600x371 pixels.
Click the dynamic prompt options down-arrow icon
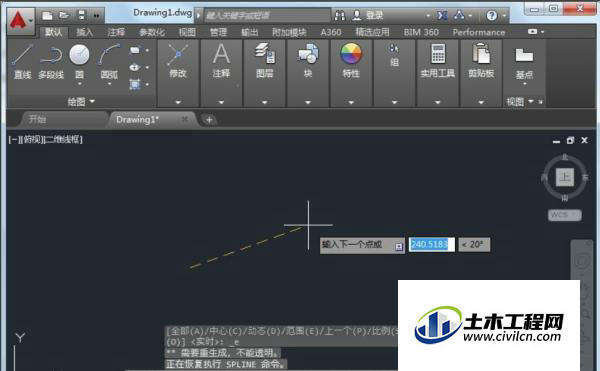[x=399, y=247]
